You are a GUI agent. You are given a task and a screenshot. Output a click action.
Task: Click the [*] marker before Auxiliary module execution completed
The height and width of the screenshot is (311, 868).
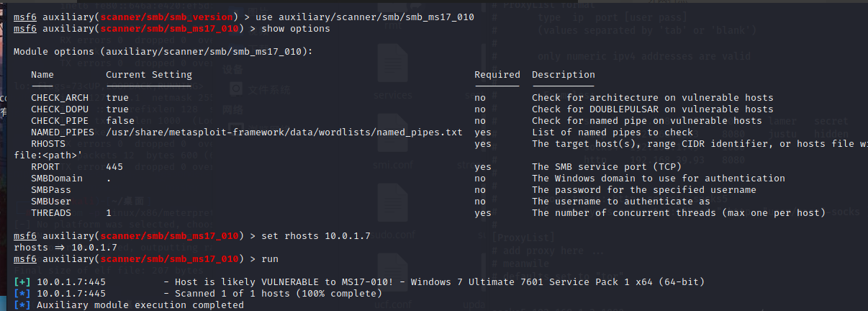[x=22, y=305]
